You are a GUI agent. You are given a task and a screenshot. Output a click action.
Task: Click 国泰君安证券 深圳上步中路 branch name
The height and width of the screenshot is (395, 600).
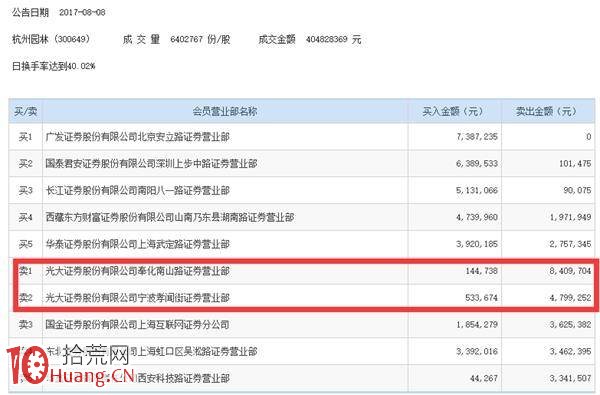pos(151,163)
